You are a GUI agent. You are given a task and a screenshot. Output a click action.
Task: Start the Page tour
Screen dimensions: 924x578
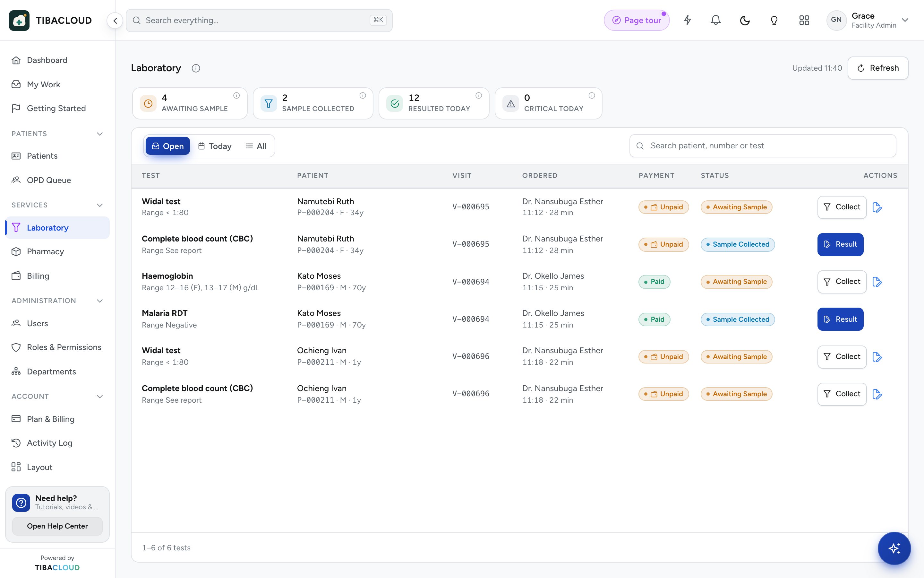pos(637,20)
